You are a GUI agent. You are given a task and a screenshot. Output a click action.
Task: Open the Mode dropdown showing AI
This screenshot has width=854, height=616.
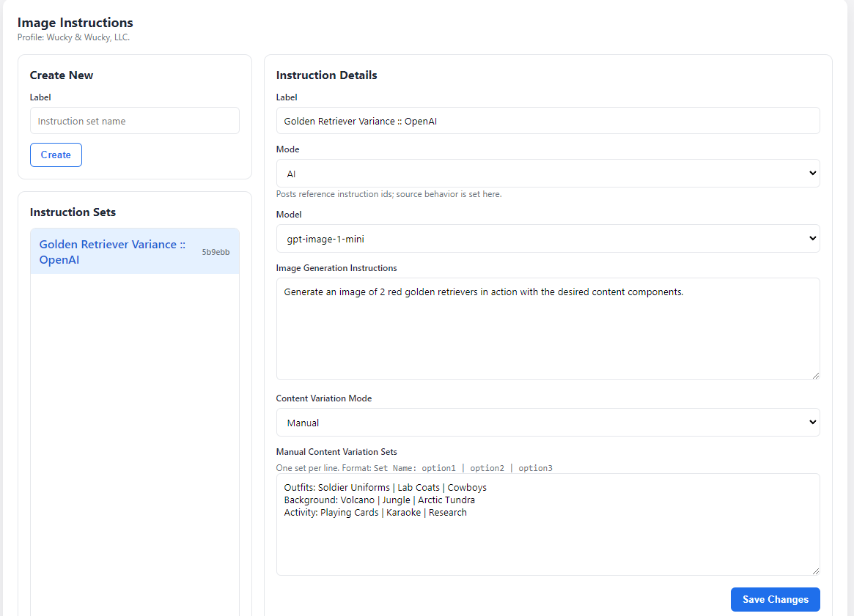(547, 174)
